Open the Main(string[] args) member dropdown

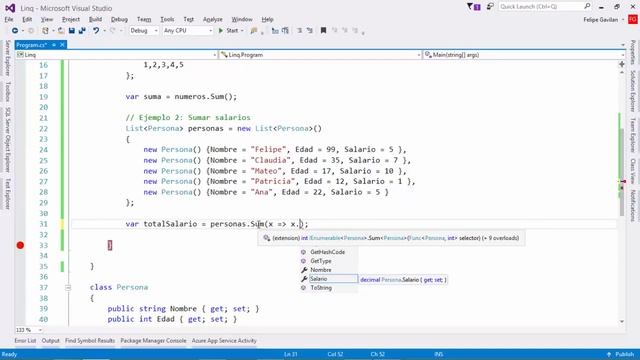tap(524, 55)
